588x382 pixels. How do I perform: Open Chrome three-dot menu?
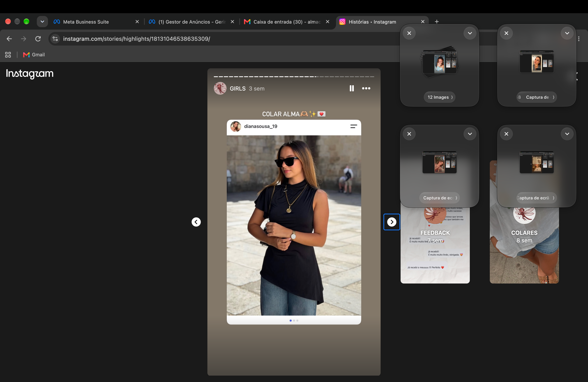coord(579,39)
